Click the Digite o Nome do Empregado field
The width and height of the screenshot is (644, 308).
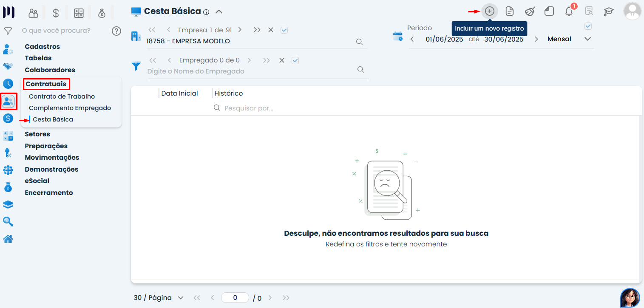[x=251, y=71]
